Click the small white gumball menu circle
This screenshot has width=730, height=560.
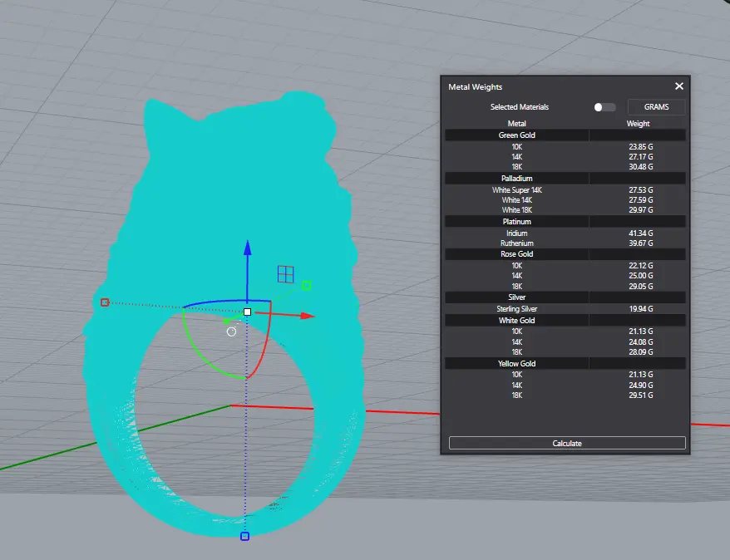click(231, 332)
